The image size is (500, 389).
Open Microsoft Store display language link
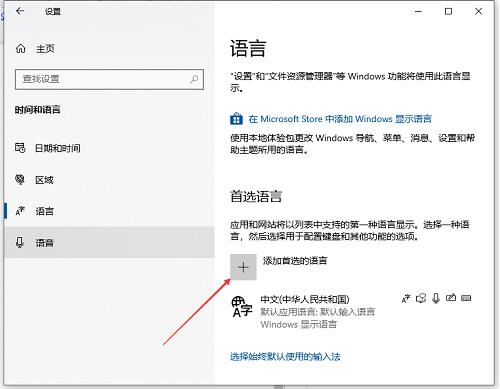[340, 119]
